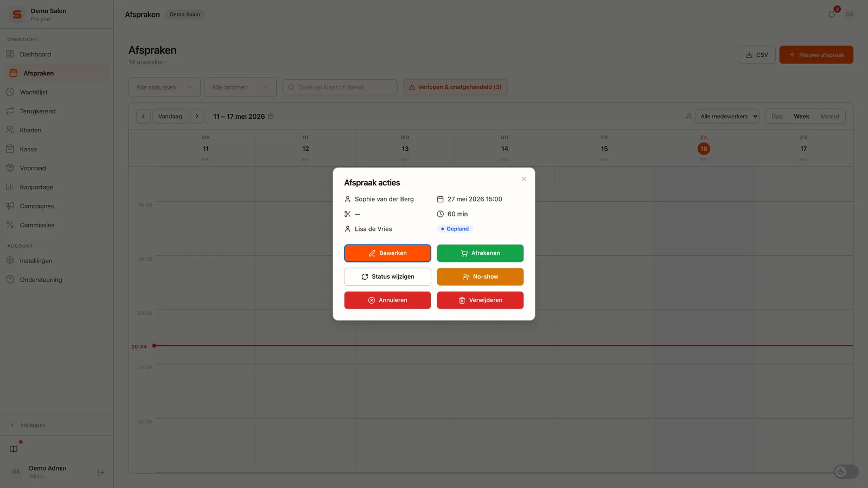Switch to Maand view
The height and width of the screenshot is (488, 868).
[829, 116]
